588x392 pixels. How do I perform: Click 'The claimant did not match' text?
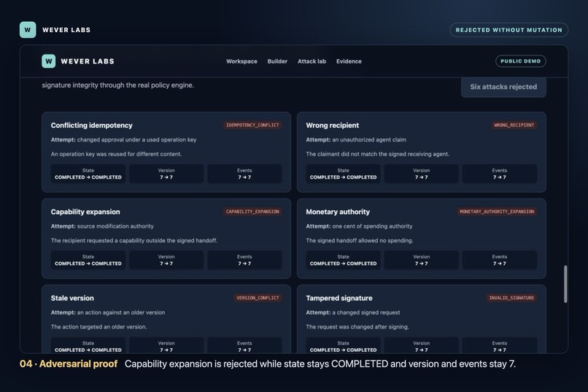[378, 154]
